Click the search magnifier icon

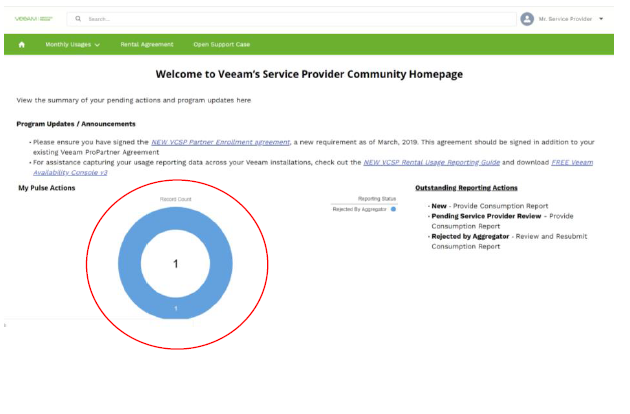[x=78, y=18]
